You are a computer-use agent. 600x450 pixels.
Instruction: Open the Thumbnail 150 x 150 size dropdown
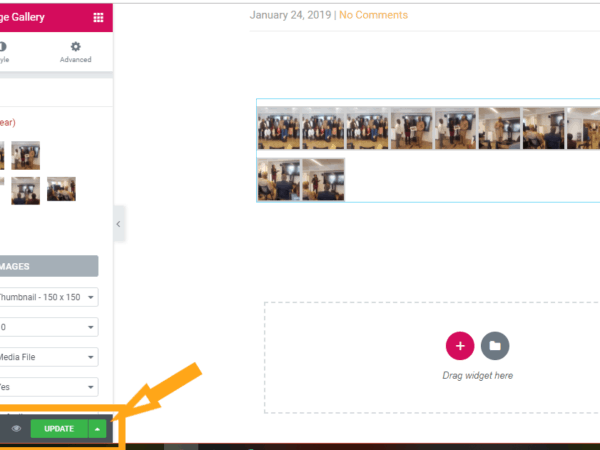tap(48, 297)
